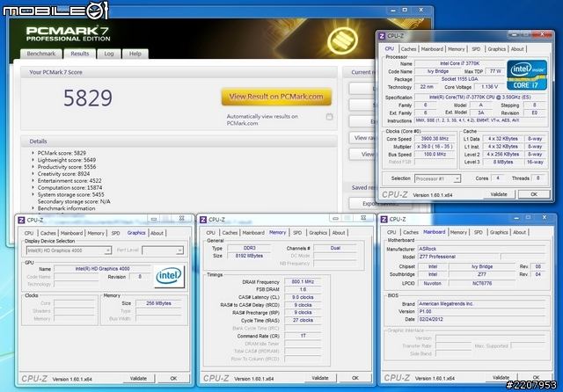Click the PCMark score number 5829
The width and height of the screenshot is (563, 392).
88,98
